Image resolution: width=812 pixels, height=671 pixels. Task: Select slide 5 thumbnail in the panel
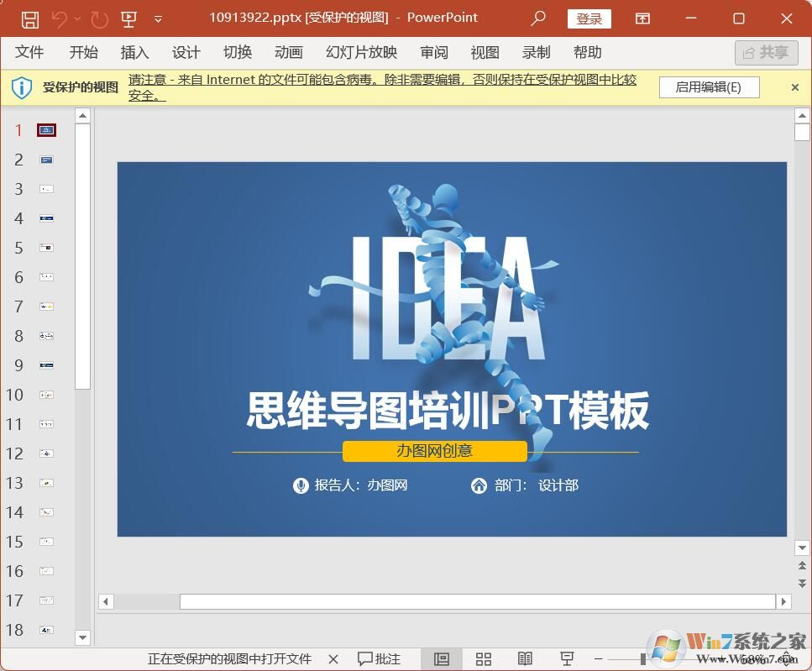coord(46,248)
